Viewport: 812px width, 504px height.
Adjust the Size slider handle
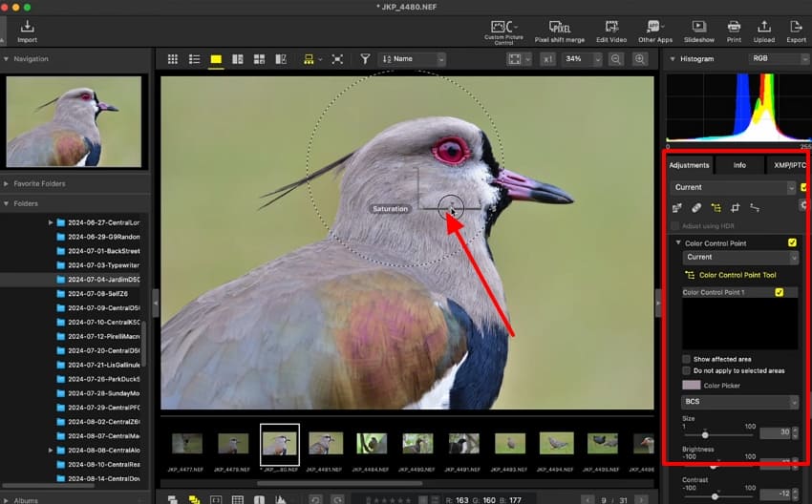point(705,434)
